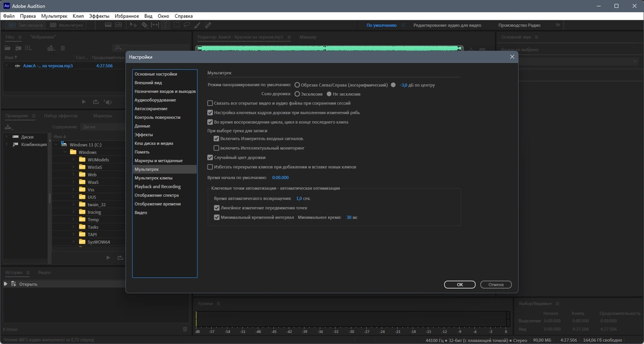Collapse the 'Windows 11 (C:)' drive node

coord(56,144)
